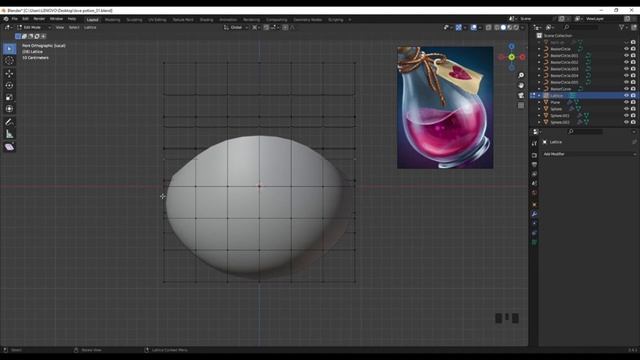Click the Scene Collection row
Screen dimensions: 640x360
pyautogui.click(x=584, y=36)
